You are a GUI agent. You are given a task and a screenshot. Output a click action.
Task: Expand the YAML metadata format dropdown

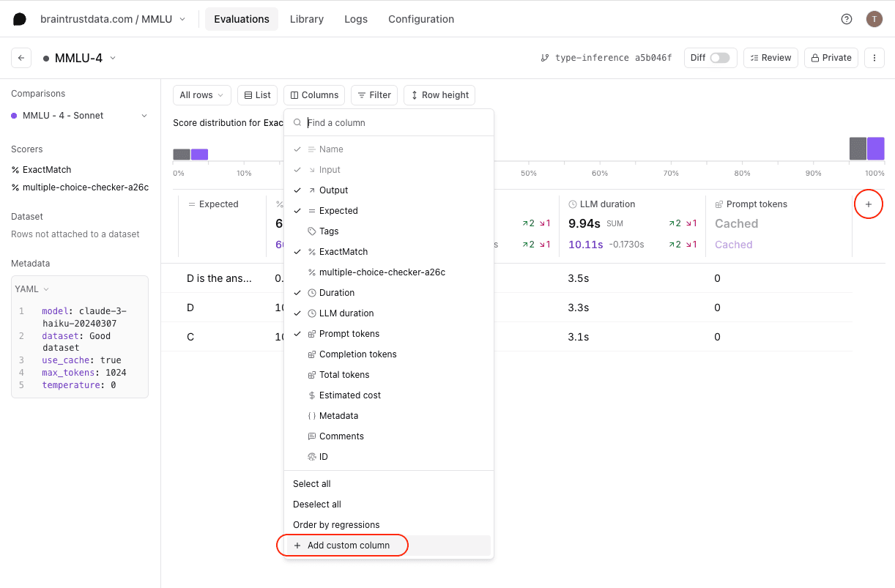31,289
